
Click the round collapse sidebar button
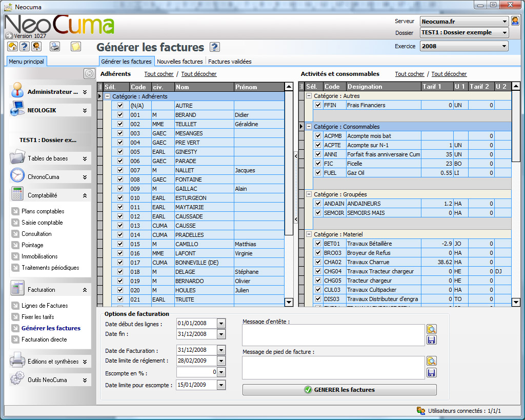click(x=89, y=73)
